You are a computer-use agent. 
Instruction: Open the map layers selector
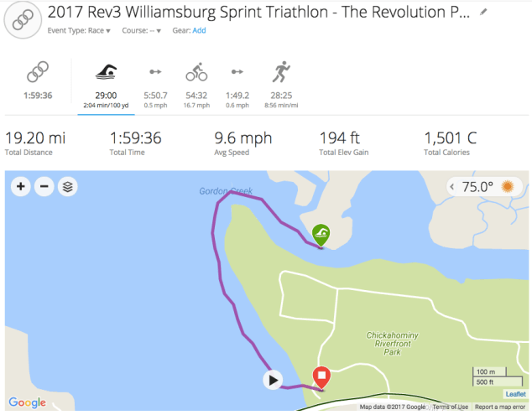tap(68, 186)
